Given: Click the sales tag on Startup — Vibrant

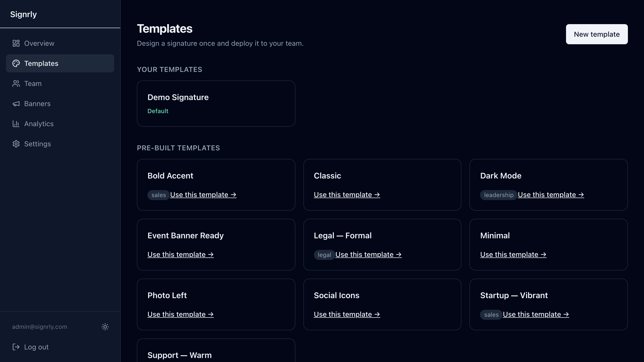Looking at the screenshot, I should [x=491, y=315].
